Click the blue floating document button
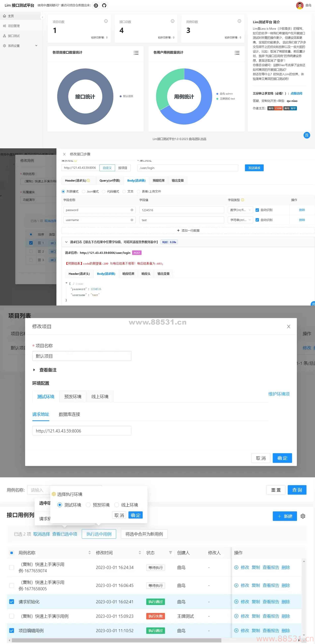 307,135
